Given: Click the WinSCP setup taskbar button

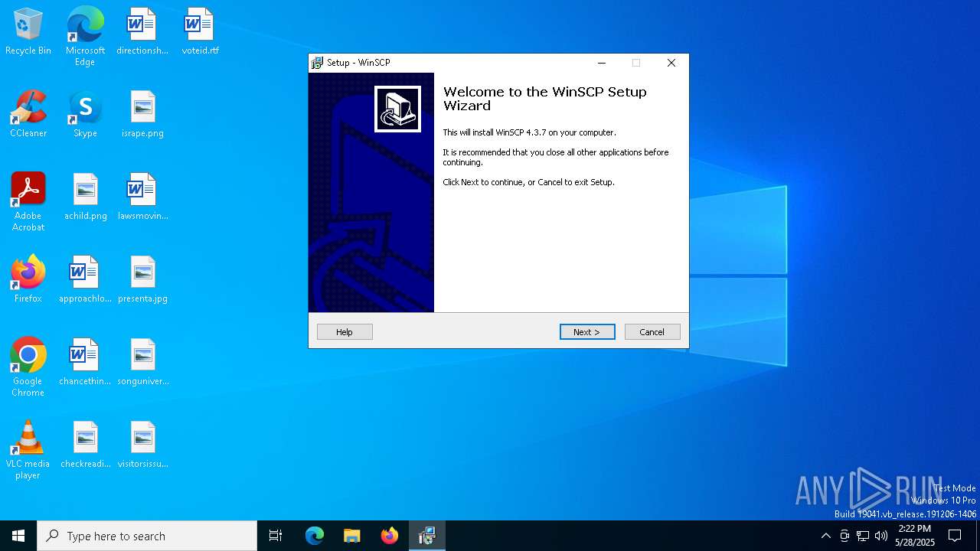Looking at the screenshot, I should tap(427, 536).
